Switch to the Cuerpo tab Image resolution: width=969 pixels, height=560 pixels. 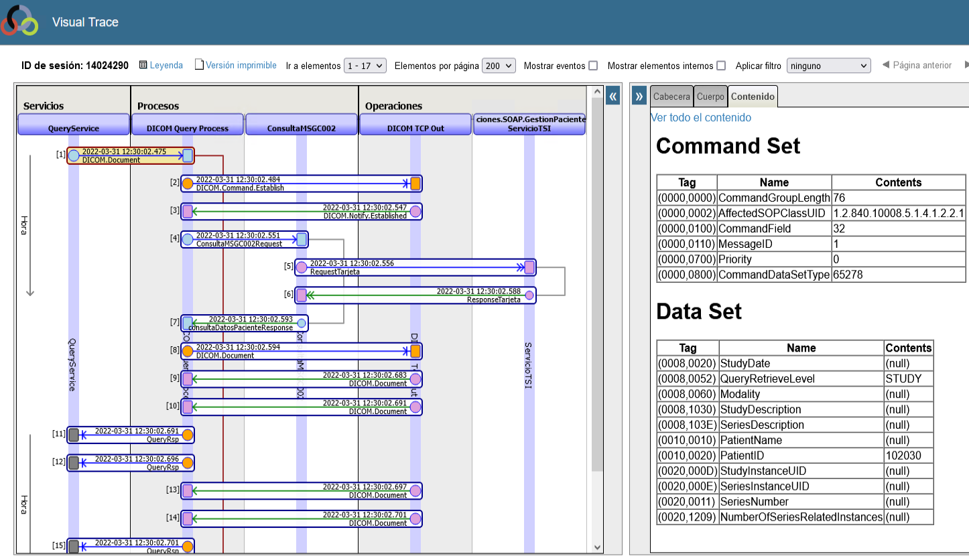[x=710, y=96]
